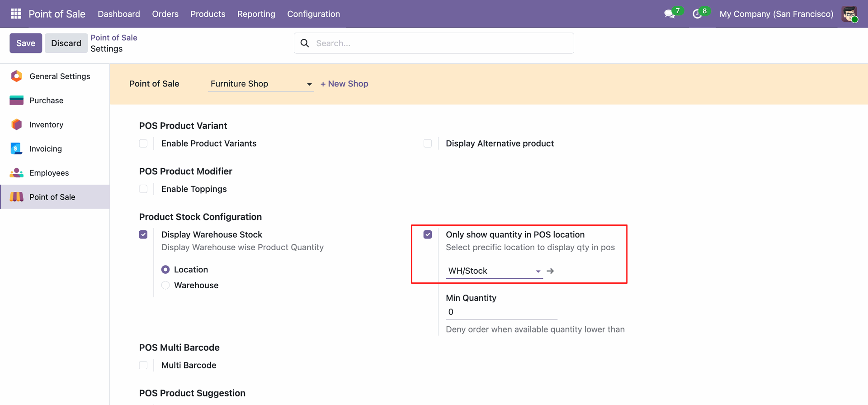Tick the Multi Barcode checkbox
Image resolution: width=868 pixels, height=405 pixels.
[143, 365]
